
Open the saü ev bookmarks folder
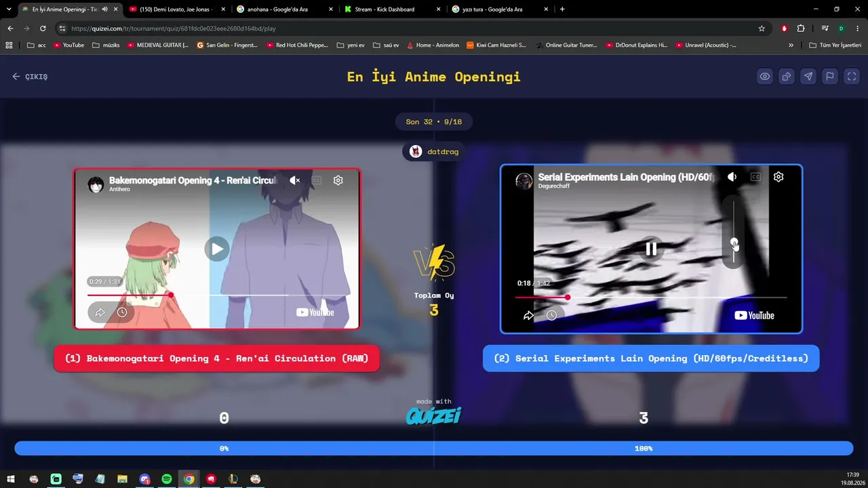[386, 45]
